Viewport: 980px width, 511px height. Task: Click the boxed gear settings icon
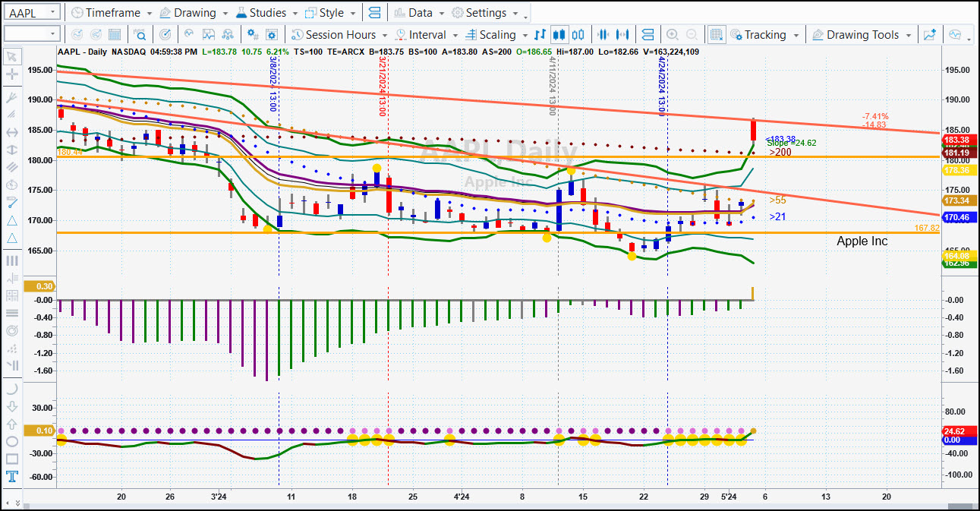272,35
